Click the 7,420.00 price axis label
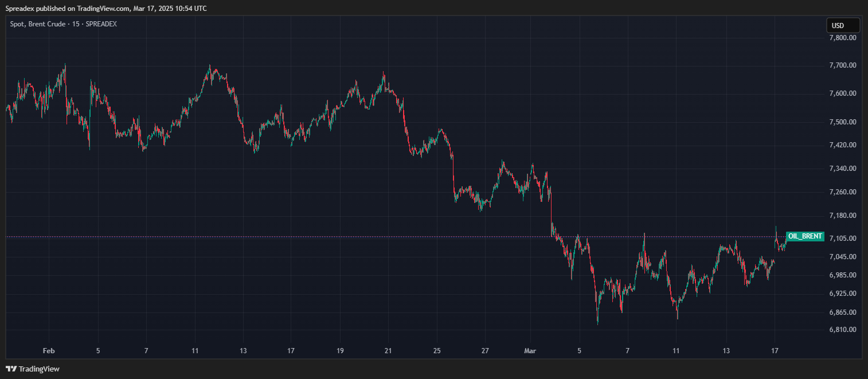868x379 pixels. 843,145
